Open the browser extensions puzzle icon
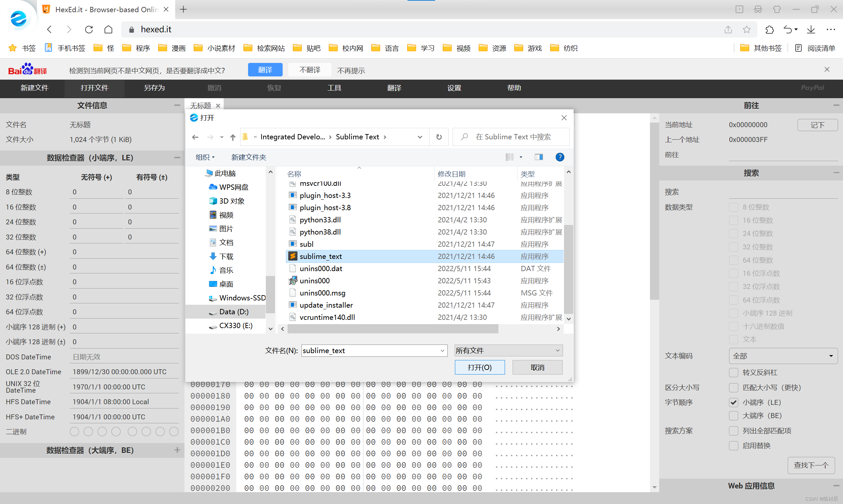Viewport: 843px width, 504px height. pos(770,30)
